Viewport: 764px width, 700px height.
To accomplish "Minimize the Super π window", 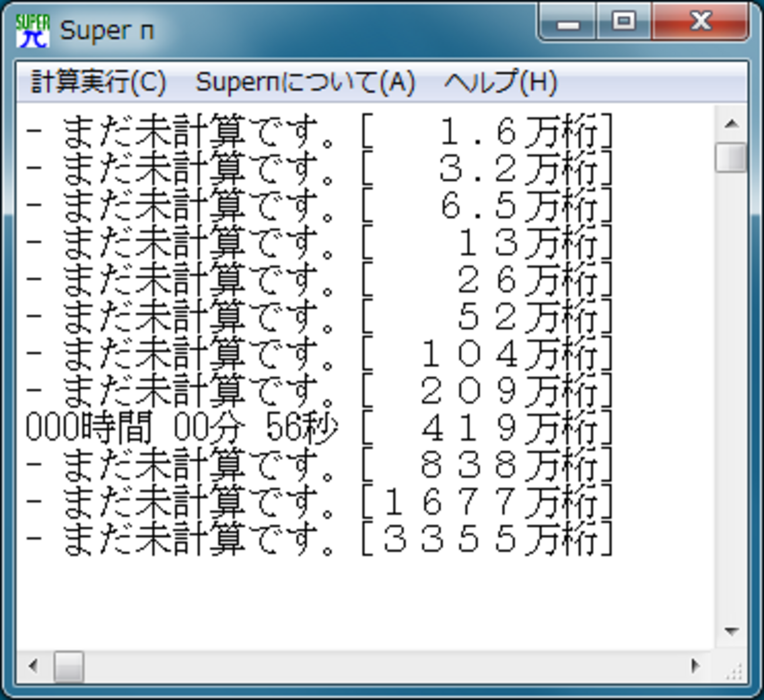I will (568, 22).
